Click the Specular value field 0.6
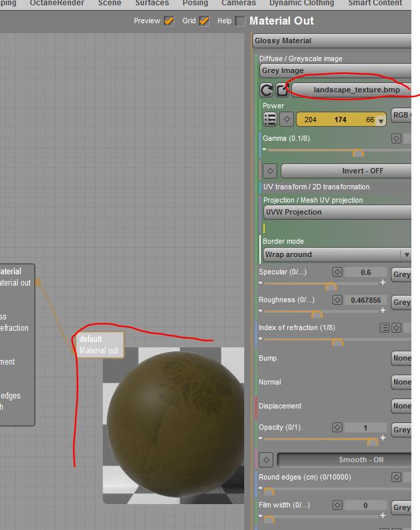Image resolution: width=420 pixels, height=530 pixels. click(x=366, y=272)
